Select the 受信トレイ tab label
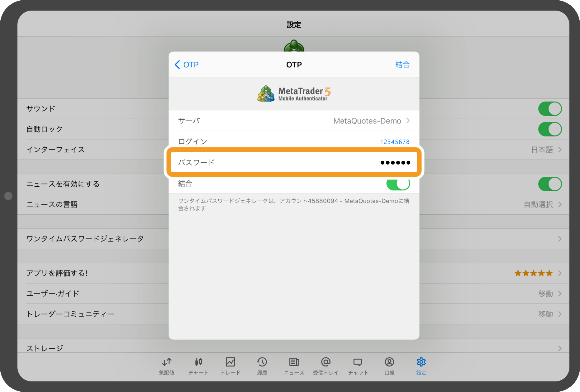Screen dimensions: 580x392 pyautogui.click(x=326, y=373)
